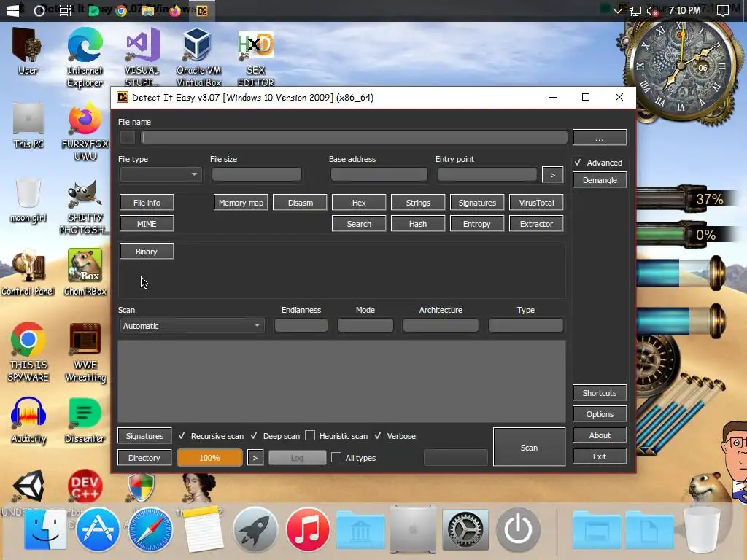Open the Notes notepad dock icon
The height and width of the screenshot is (560, 747).
tap(203, 529)
